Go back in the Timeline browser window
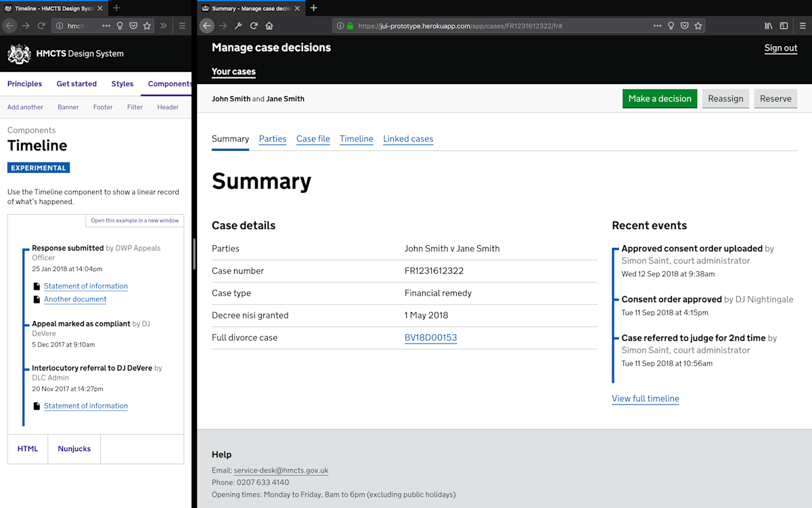812x508 pixels. 9,26
